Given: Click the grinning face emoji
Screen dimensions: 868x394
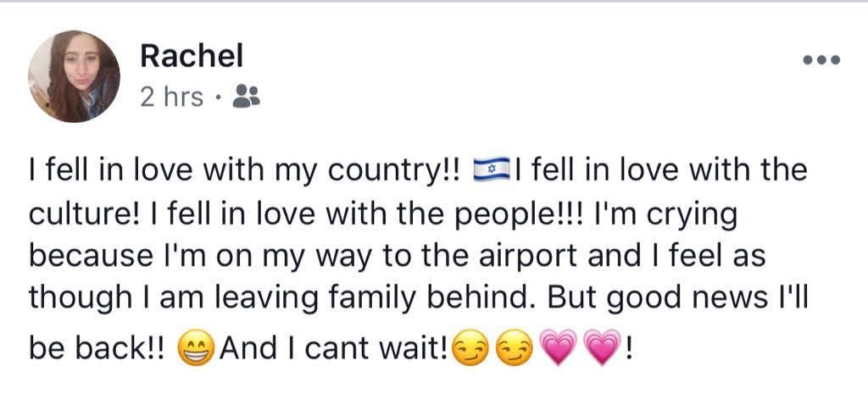Looking at the screenshot, I should point(198,347).
